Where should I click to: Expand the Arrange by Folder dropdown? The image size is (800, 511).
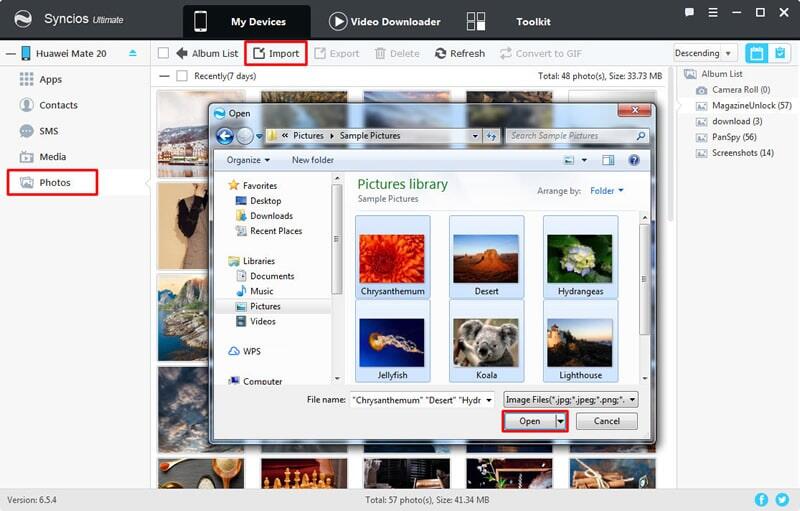click(607, 191)
